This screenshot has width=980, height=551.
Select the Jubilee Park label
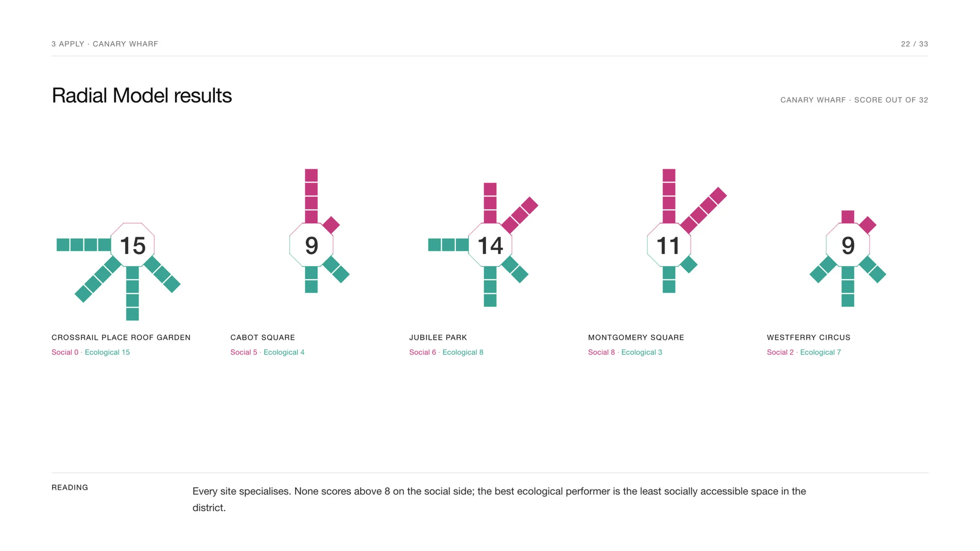coord(438,338)
